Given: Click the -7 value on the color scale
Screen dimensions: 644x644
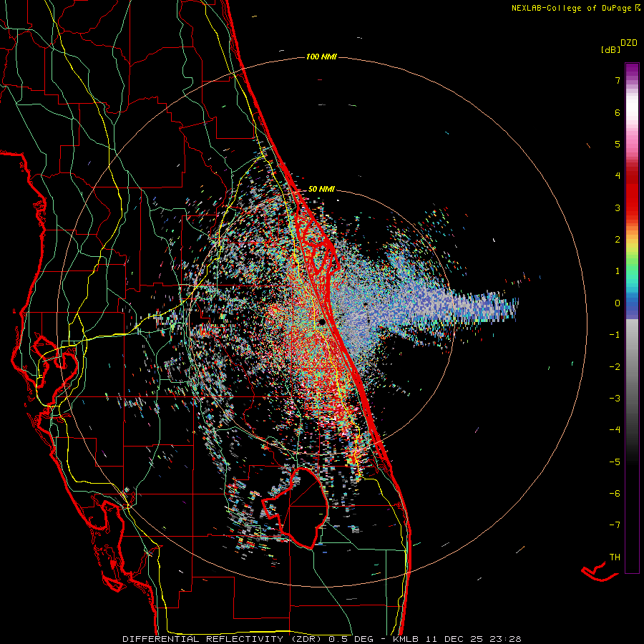Looking at the screenshot, I should click(615, 525).
